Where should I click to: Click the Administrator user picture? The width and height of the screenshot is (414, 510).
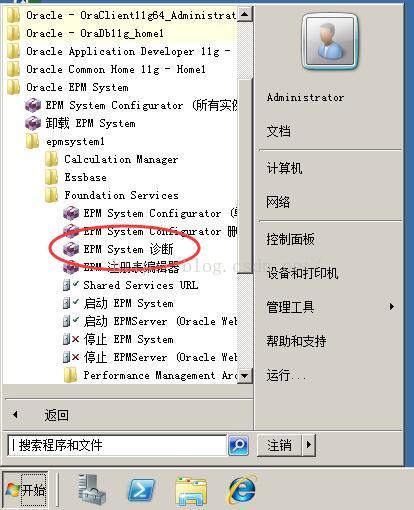tap(330, 41)
